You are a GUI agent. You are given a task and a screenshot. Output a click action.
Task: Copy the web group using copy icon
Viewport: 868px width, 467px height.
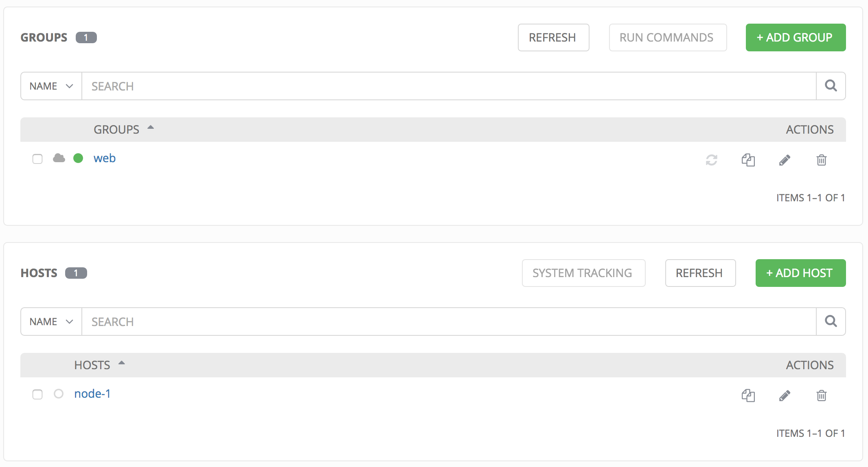tap(748, 160)
